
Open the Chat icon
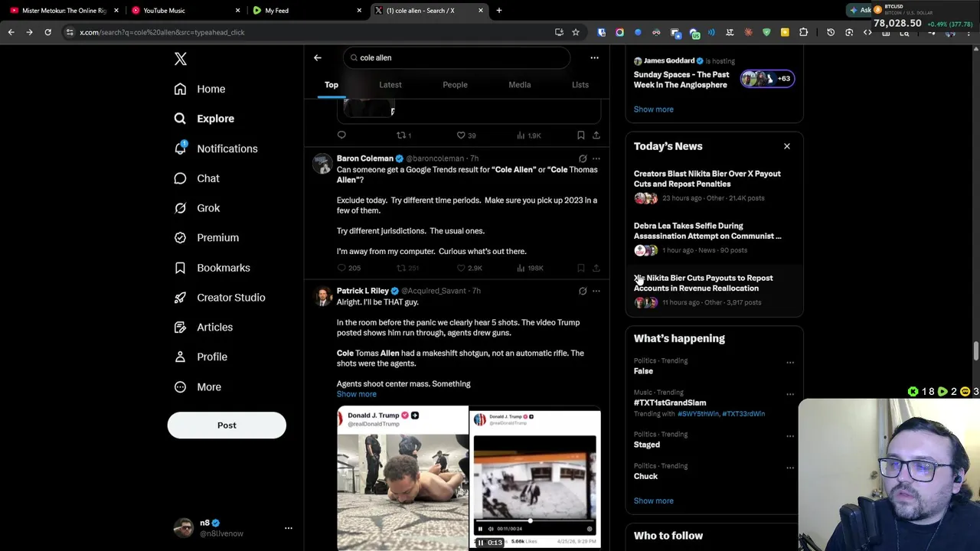(x=180, y=178)
